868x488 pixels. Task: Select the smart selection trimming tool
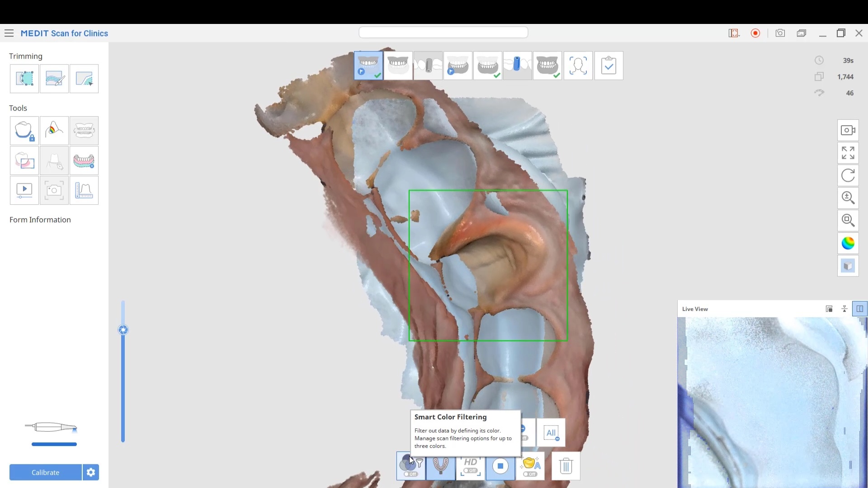(84, 79)
